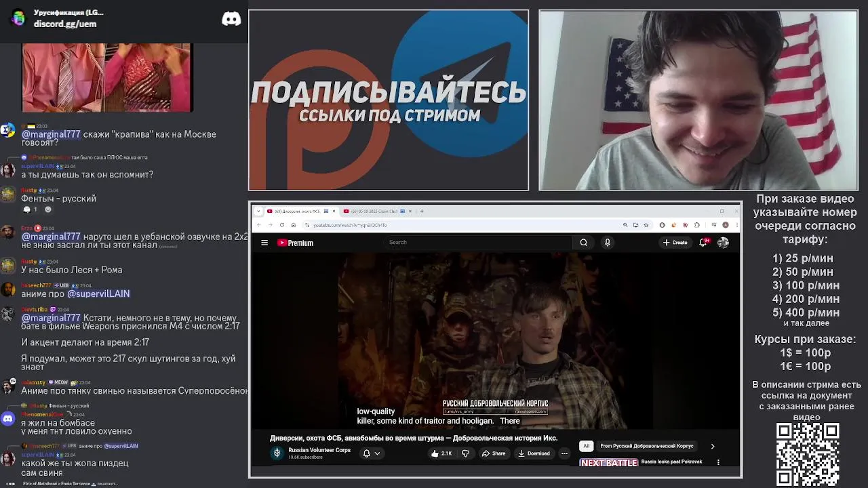
Task: Click the ПОДПИСЫВАЙТЕСЬ banner
Action: pyautogui.click(x=389, y=100)
